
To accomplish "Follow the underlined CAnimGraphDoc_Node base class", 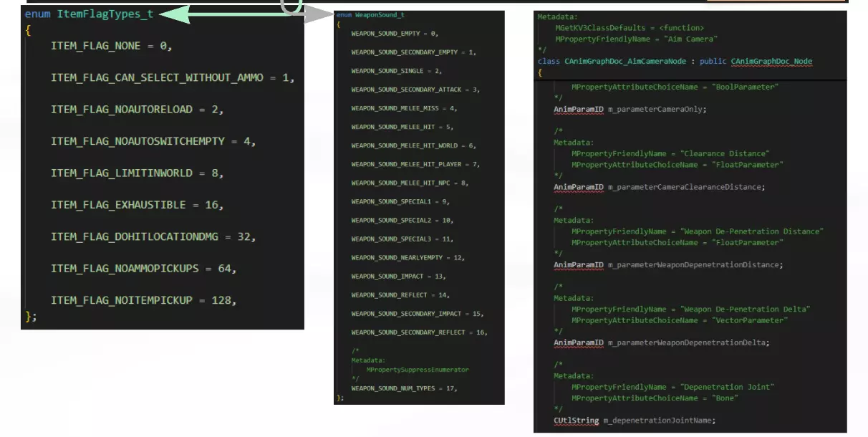I will pos(771,62).
